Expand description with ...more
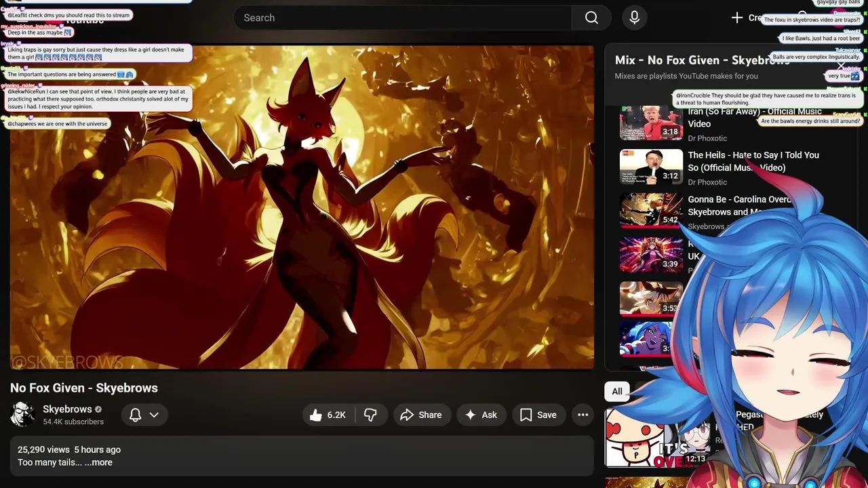868x488 pixels. [x=98, y=462]
